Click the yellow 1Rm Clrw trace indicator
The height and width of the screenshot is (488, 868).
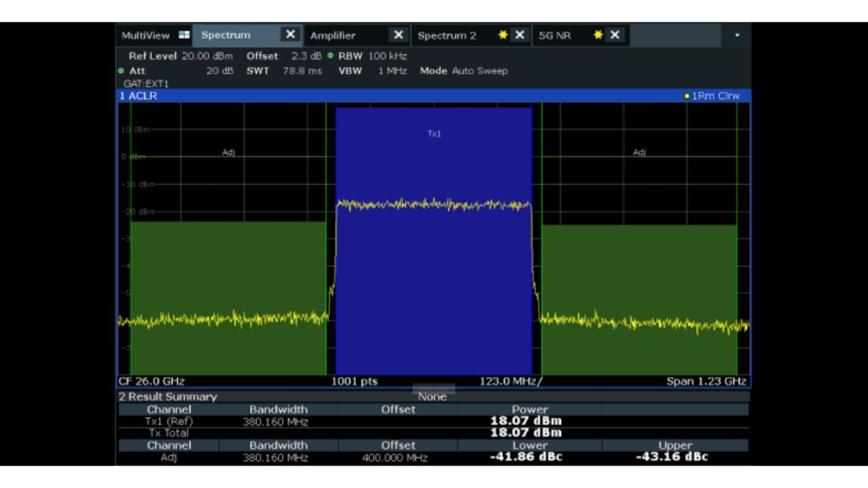click(711, 96)
